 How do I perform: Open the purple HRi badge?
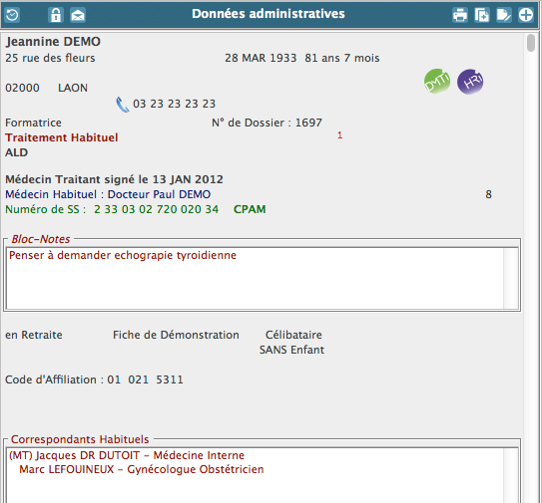470,82
